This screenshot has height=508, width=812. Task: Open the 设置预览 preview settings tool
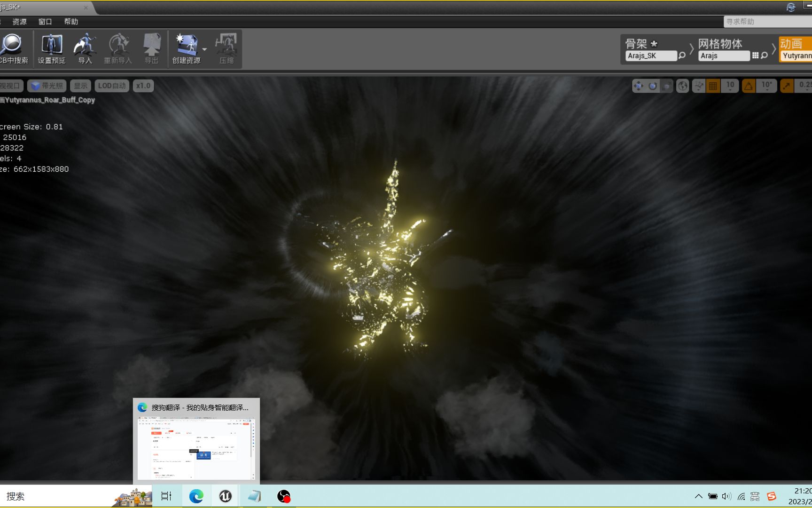coord(52,49)
